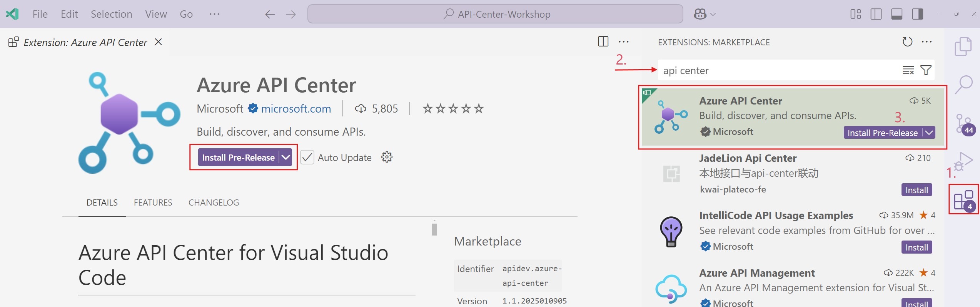Install the JadeLion Api Center extension

917,190
